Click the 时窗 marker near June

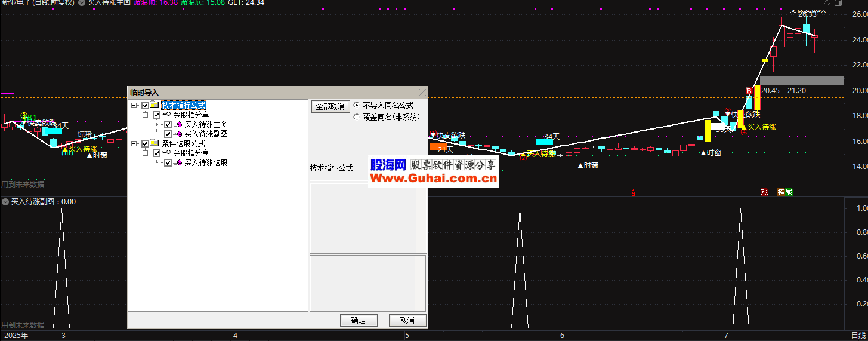pyautogui.click(x=588, y=165)
